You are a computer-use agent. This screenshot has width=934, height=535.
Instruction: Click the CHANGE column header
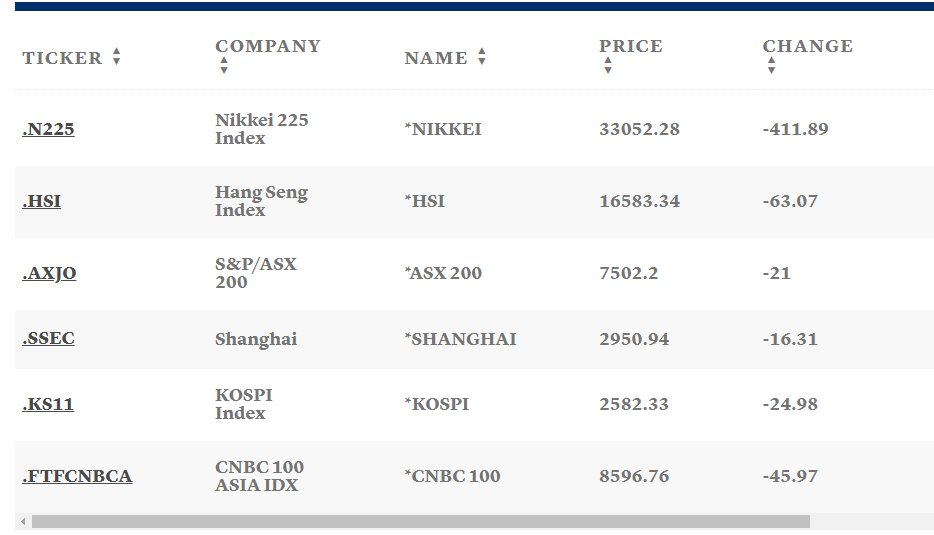(x=808, y=46)
